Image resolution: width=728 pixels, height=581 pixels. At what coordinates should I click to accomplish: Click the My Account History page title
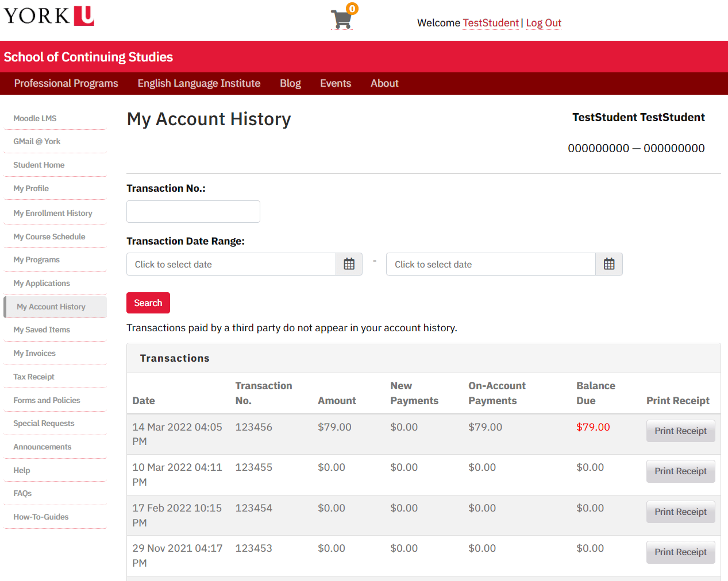pyautogui.click(x=209, y=119)
